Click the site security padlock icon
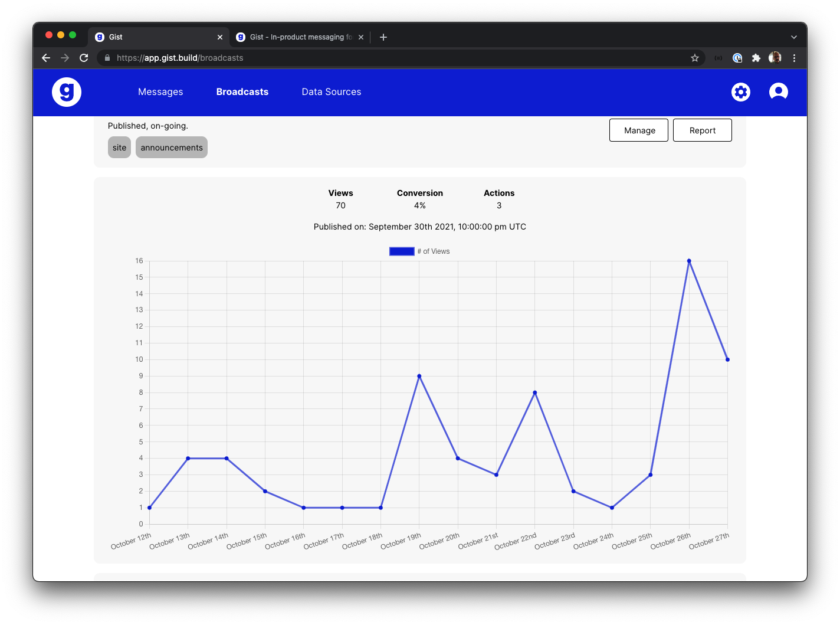840x625 pixels. [107, 58]
